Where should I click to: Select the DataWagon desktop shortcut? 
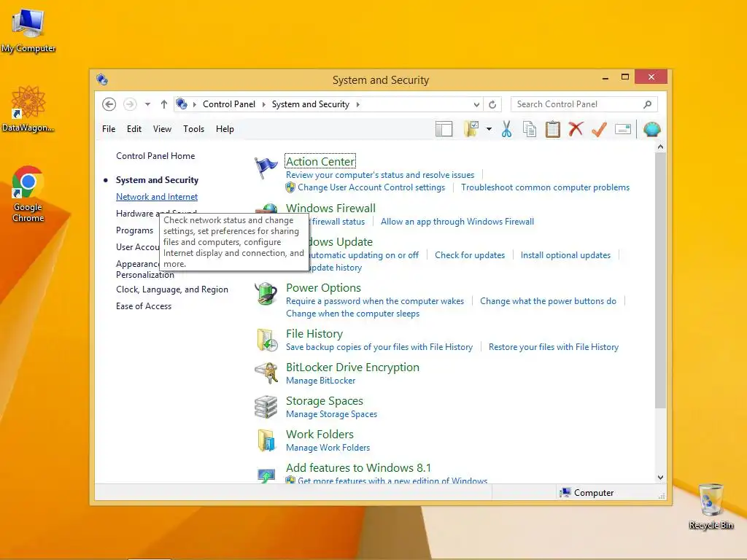28,109
